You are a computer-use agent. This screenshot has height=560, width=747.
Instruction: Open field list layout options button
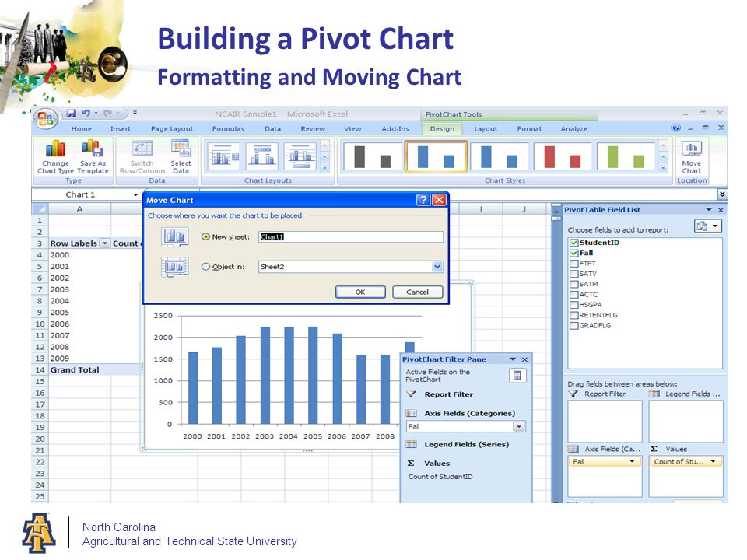[708, 226]
